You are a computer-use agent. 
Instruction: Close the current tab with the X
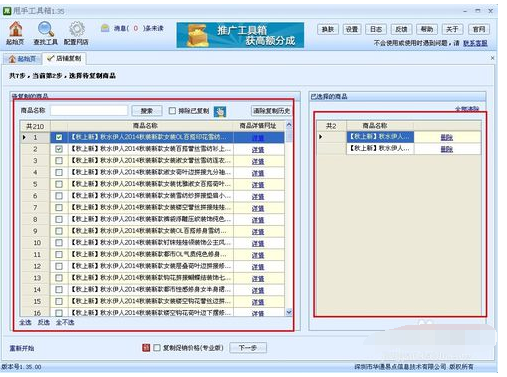[x=492, y=58]
